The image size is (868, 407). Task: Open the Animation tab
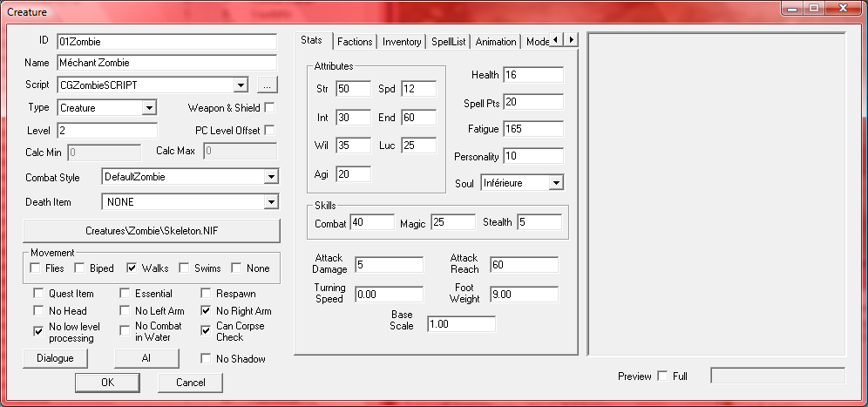[x=496, y=42]
